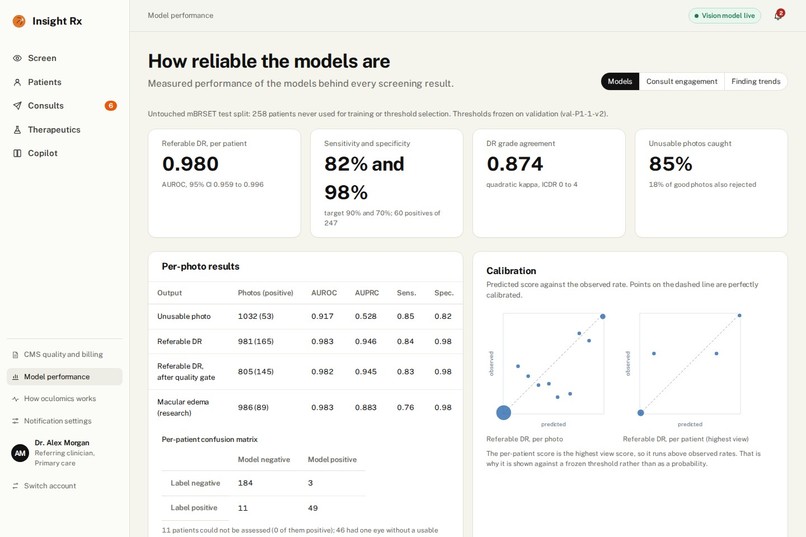806x537 pixels.
Task: Click the AUROC column header
Action: (x=324, y=293)
